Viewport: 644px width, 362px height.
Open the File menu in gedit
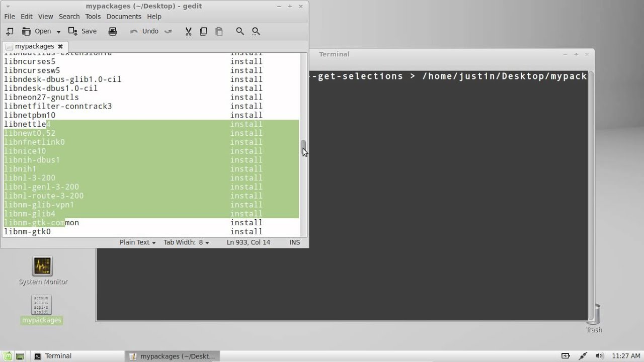click(10, 17)
